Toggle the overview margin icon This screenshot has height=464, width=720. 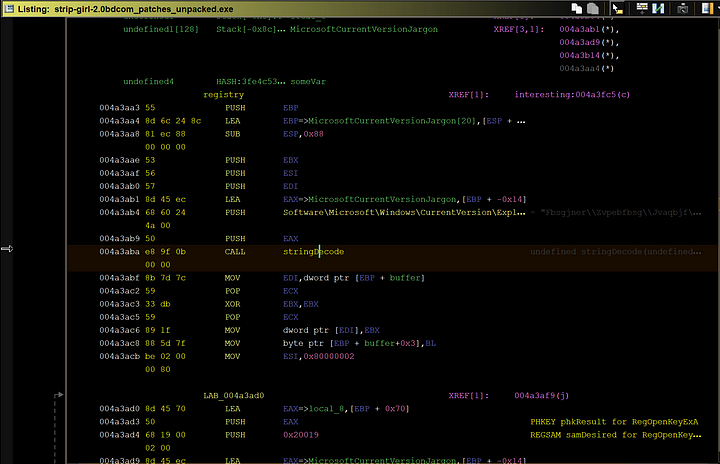pyautogui.click(x=707, y=8)
